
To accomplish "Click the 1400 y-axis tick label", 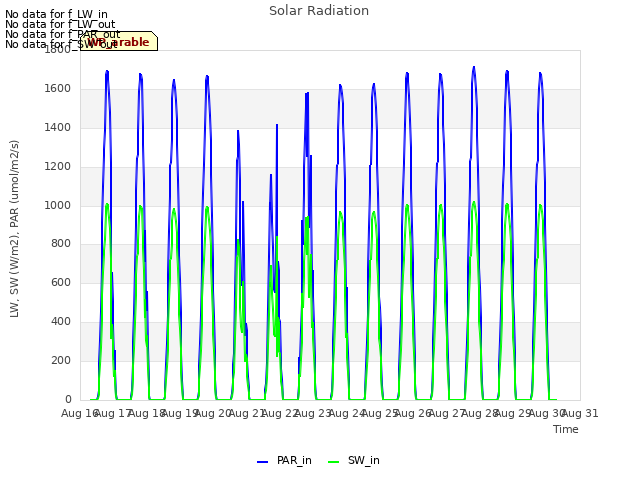I will pos(58,127).
